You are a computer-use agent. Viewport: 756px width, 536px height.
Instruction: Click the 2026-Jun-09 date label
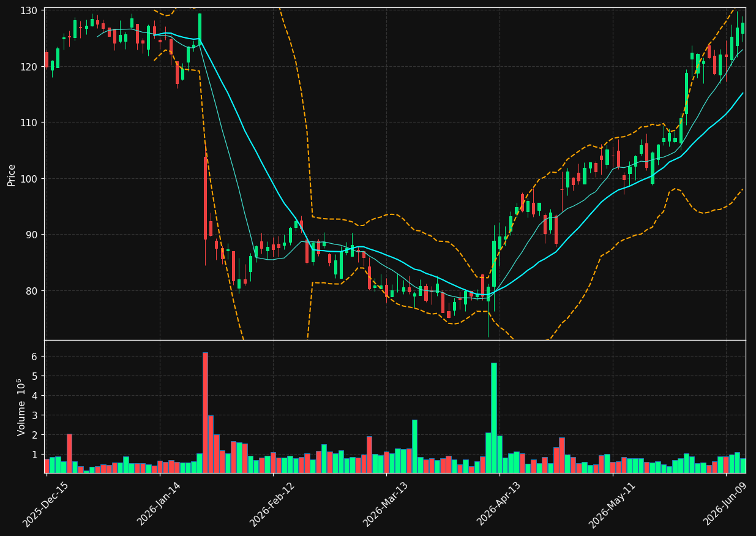click(726, 504)
